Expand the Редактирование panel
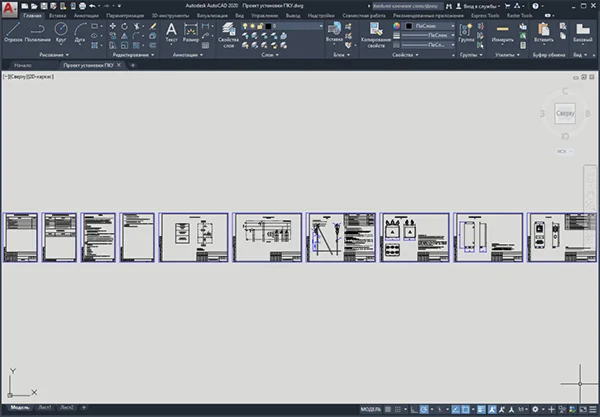Viewport: 600px width, 417px height. [133, 55]
